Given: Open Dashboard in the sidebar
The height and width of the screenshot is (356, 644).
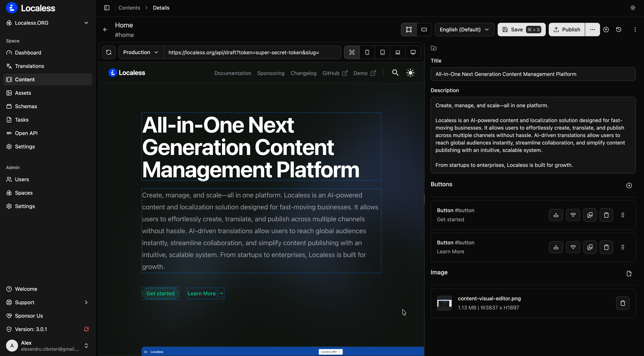Looking at the screenshot, I should pyautogui.click(x=47, y=53).
